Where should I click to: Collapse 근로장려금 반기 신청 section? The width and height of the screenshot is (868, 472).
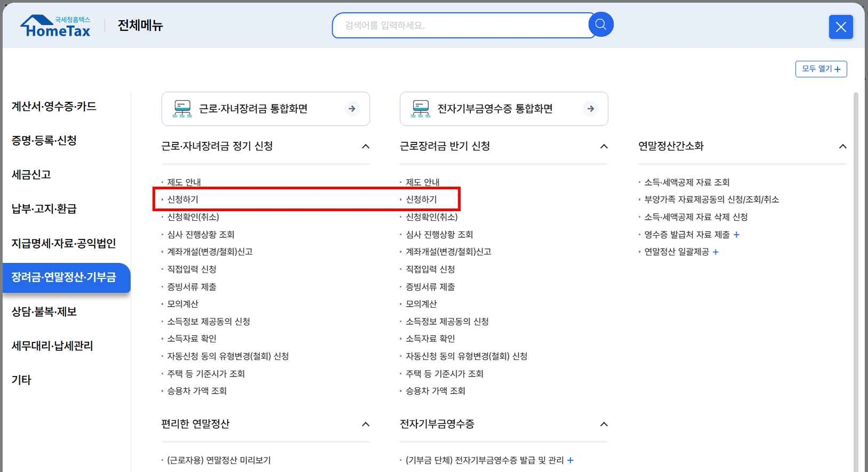pos(604,146)
